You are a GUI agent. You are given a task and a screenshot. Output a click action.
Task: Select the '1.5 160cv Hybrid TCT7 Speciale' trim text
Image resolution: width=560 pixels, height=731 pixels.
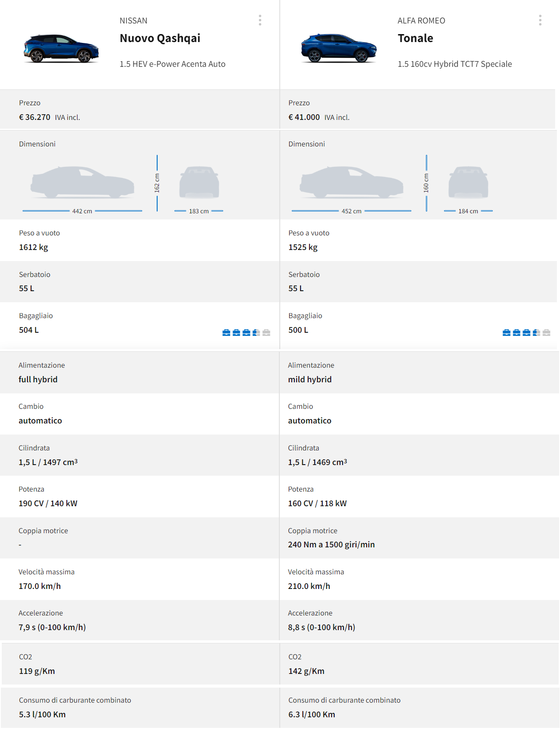coord(455,64)
